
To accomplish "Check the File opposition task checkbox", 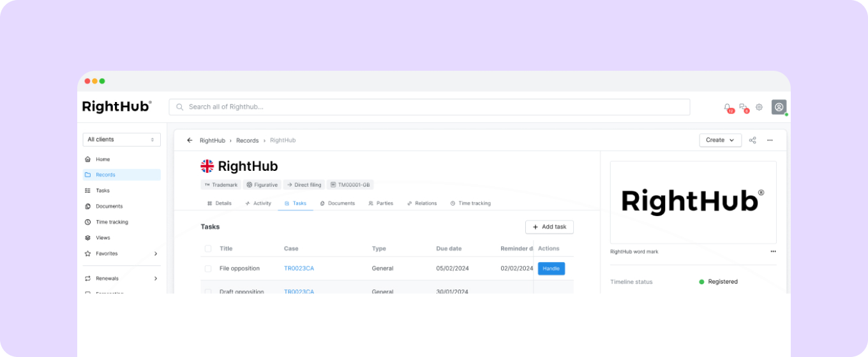I will (x=208, y=268).
